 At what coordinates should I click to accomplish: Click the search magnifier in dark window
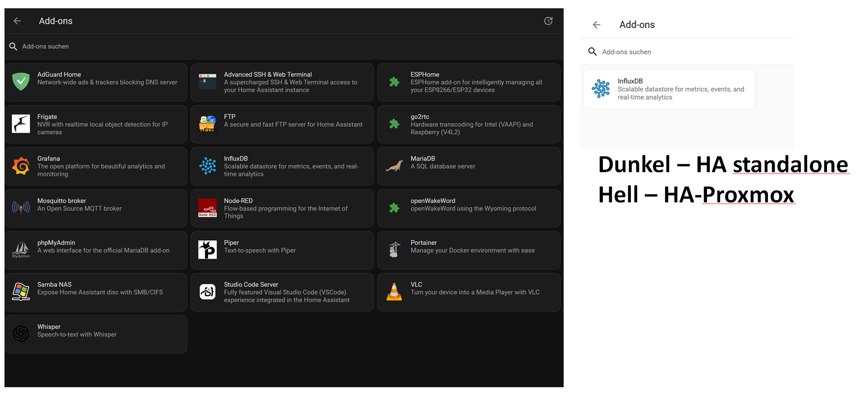pos(13,46)
